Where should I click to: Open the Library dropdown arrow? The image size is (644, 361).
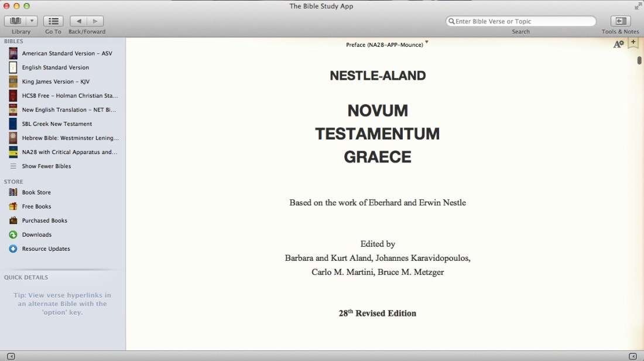point(31,21)
